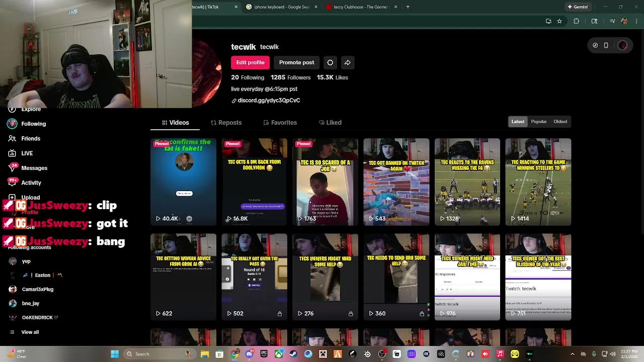
Task: Open Camari3xPlug following account
Action: 31,290
